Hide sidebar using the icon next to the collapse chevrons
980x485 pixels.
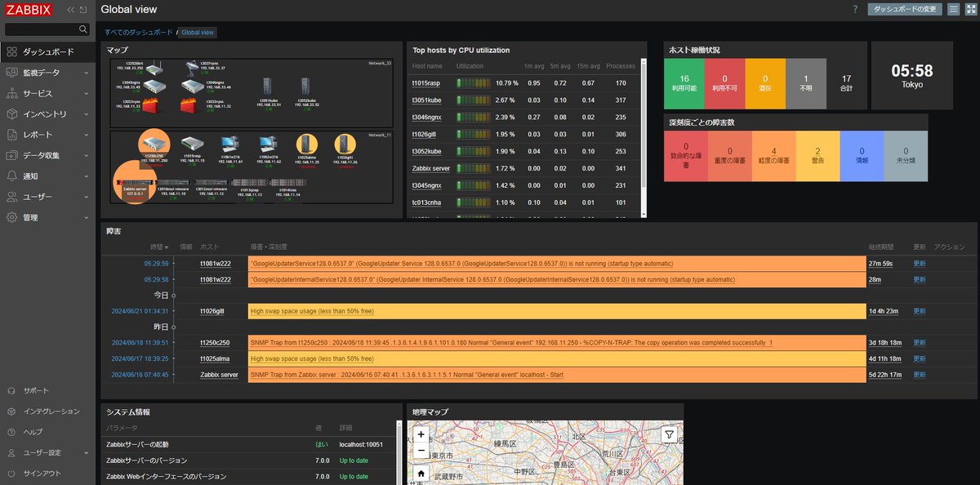[x=85, y=10]
